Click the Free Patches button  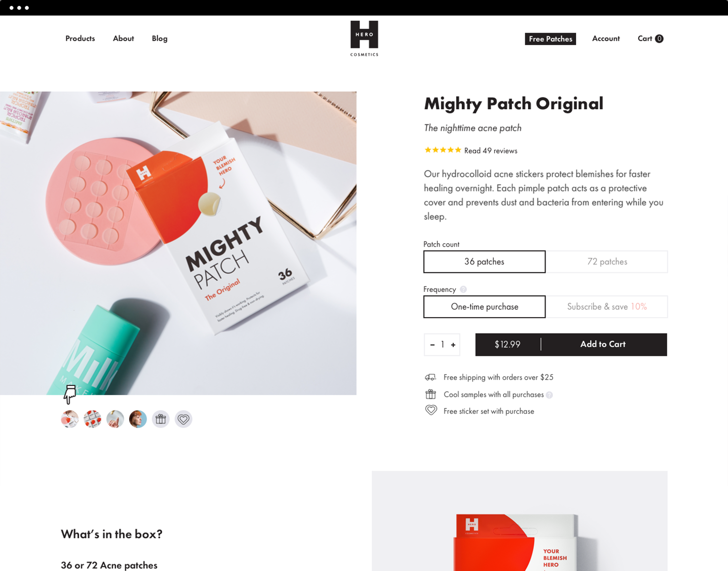pos(550,39)
